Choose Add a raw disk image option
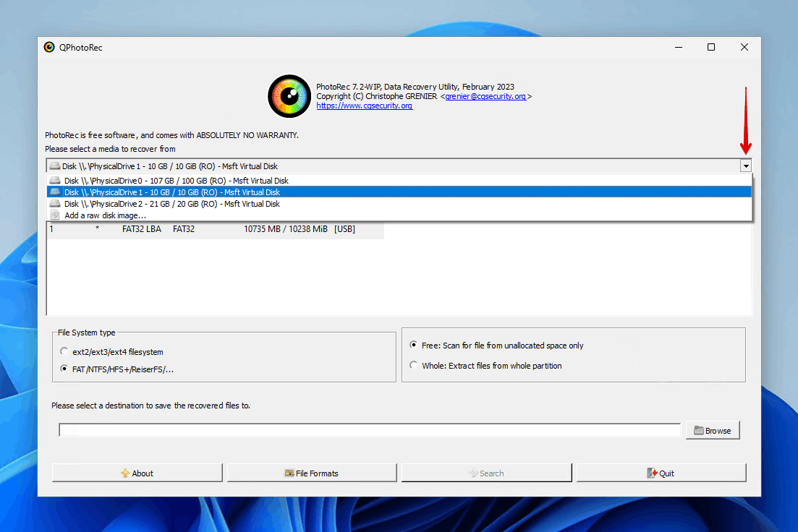Image resolution: width=798 pixels, height=532 pixels. pos(399,215)
